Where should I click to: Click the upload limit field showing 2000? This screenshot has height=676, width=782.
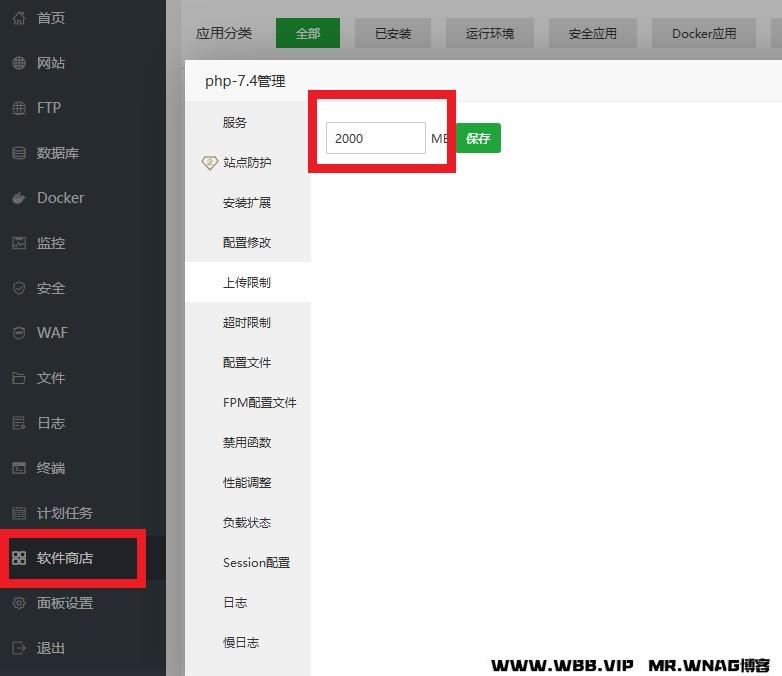(376, 138)
